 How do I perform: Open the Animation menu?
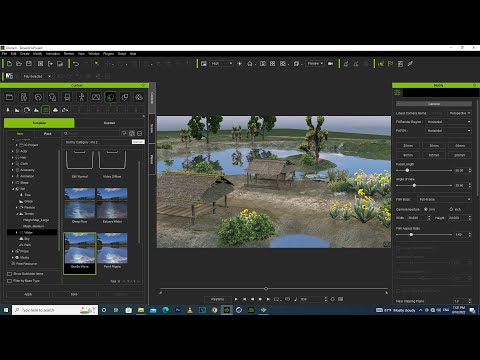[53, 54]
